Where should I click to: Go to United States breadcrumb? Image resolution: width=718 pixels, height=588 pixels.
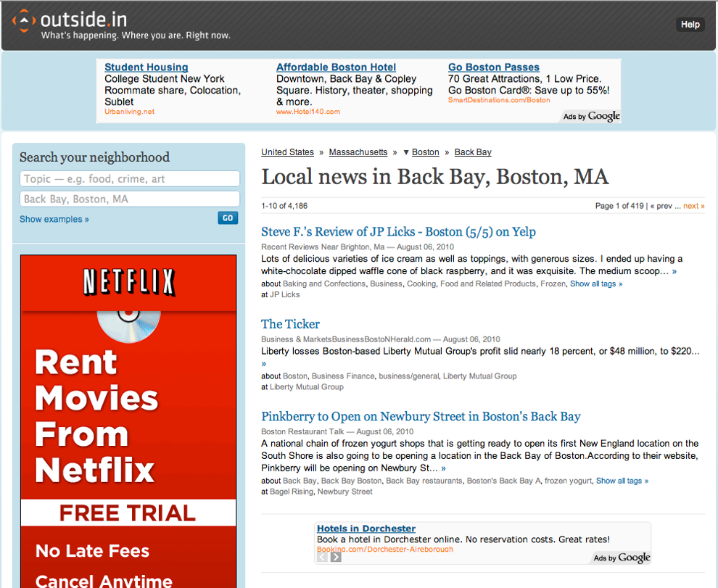tap(287, 152)
